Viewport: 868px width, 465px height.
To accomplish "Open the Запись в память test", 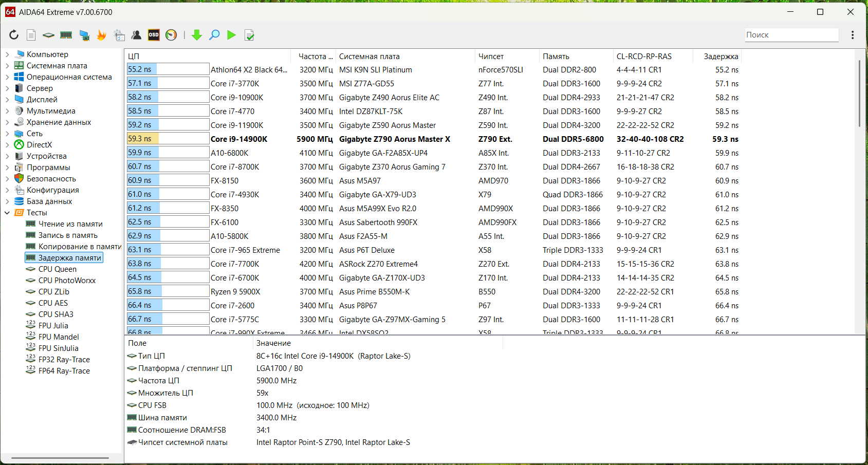I will tap(68, 235).
